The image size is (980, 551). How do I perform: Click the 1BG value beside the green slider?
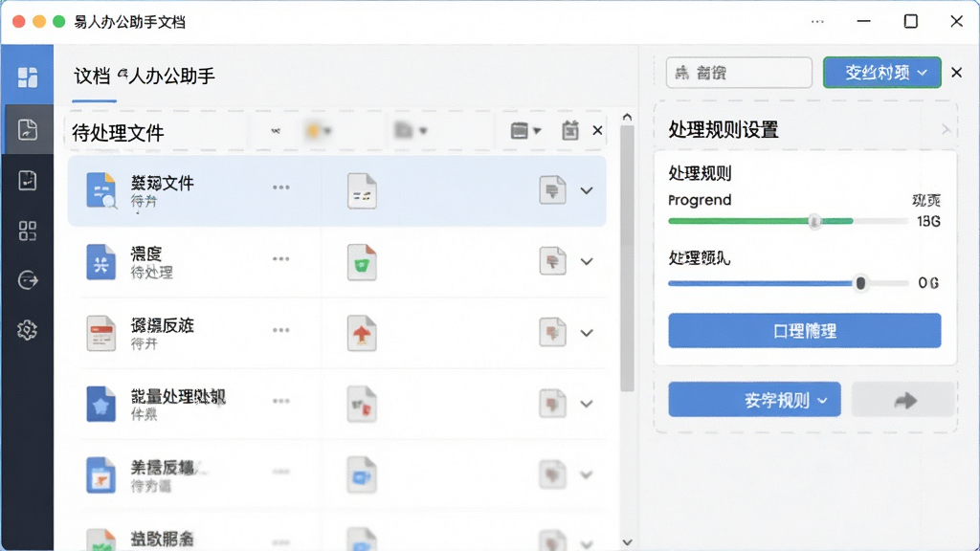point(928,221)
